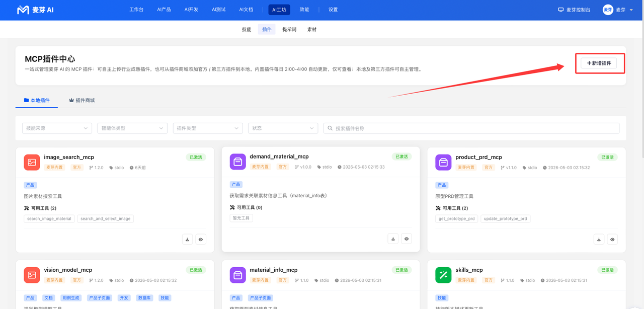
Task: Download the demand_material_mcp plugin
Action: 393,239
